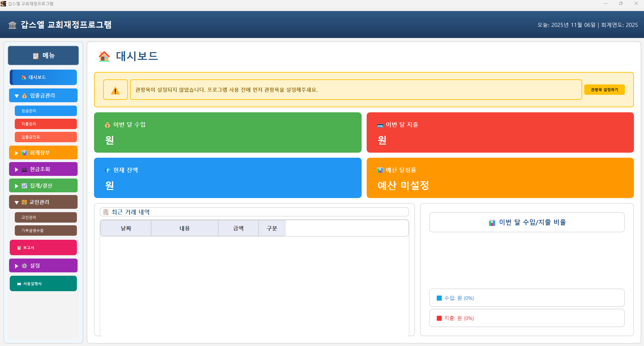Image resolution: width=644 pixels, height=346 pixels.
Task: Click the gear icon on 설정 menu
Action: [24, 266]
